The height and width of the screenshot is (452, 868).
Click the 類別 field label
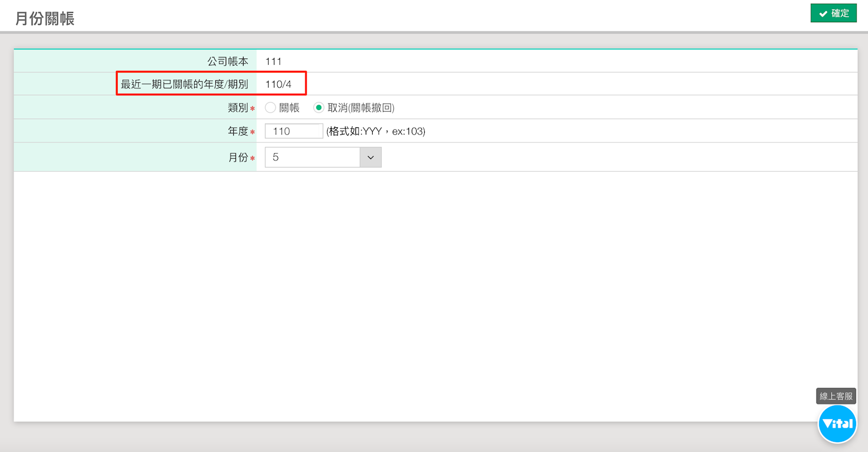coord(238,108)
